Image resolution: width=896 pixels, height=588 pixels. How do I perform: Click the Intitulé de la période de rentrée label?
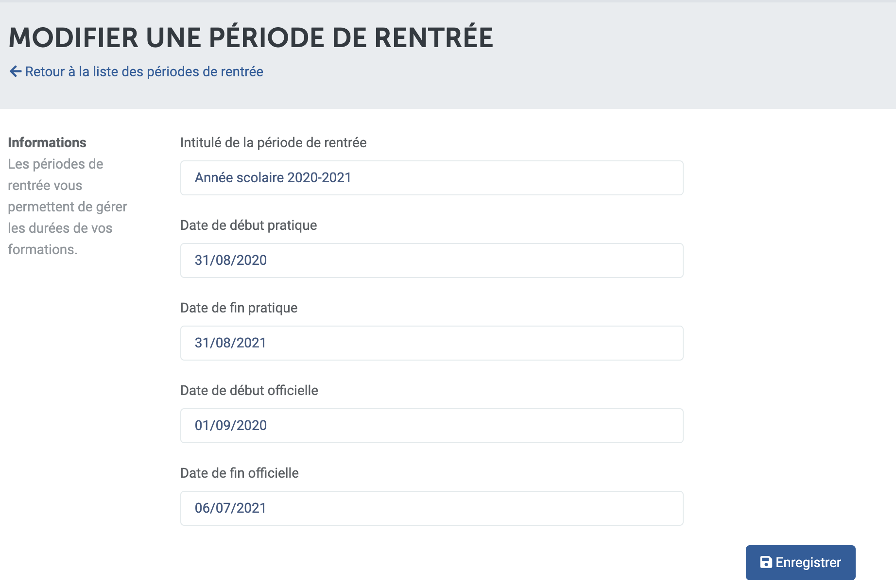[273, 142]
